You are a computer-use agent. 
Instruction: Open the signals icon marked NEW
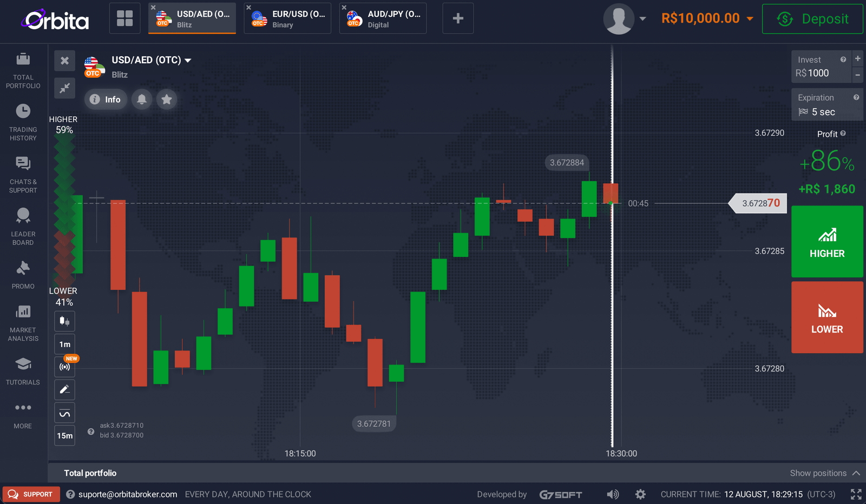[64, 367]
